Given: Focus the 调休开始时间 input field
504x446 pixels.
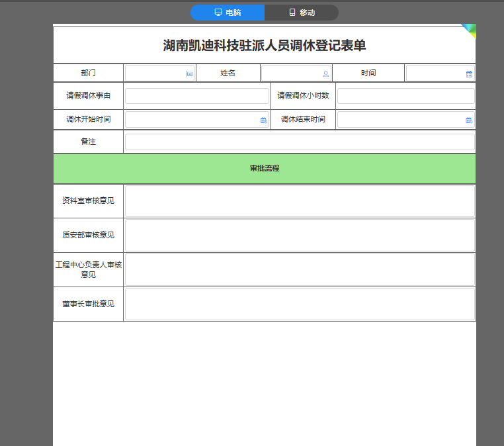Looking at the screenshot, I should [x=197, y=119].
